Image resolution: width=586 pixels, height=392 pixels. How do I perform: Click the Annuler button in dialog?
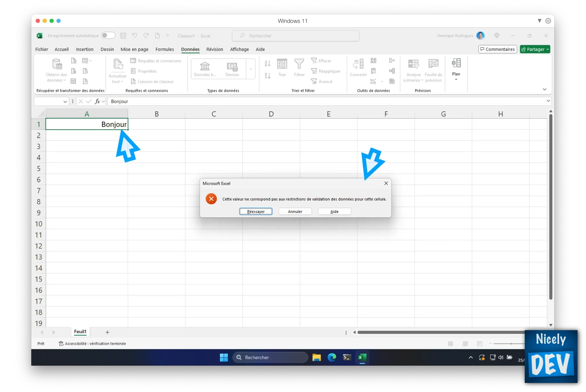tap(295, 211)
